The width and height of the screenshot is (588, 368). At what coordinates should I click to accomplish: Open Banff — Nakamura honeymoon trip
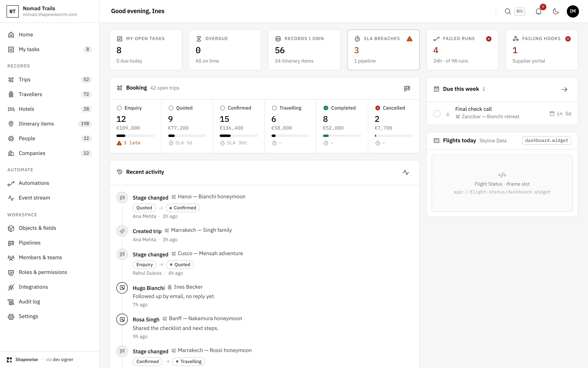point(202,319)
